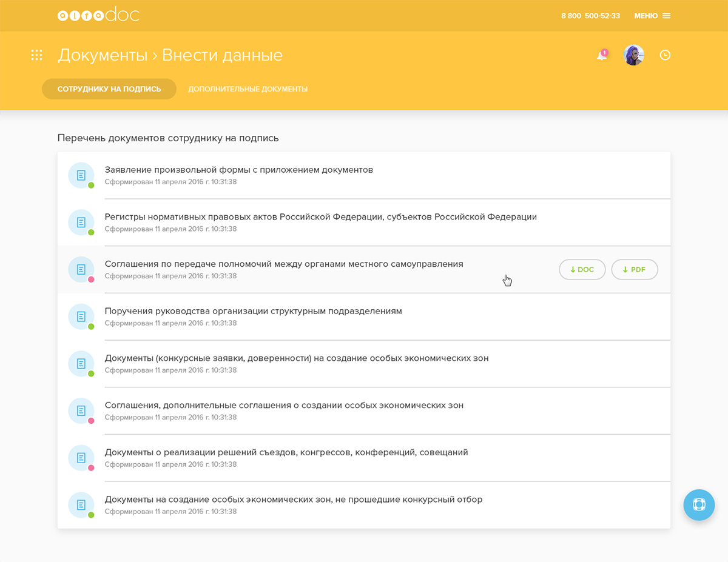Screen dimensions: 728x562
Task: Open the blue help lifebuoy button
Action: point(699,504)
